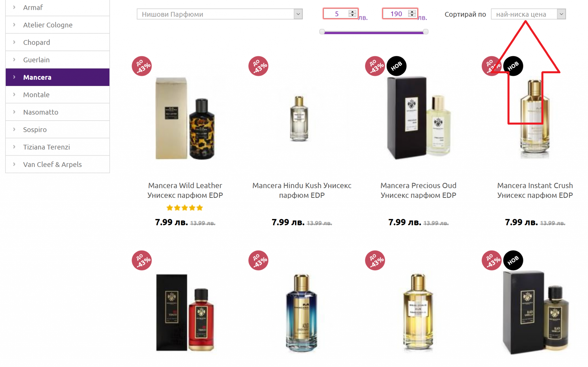Open Mancera Wild Leather product link
This screenshot has width=588, height=367.
(185, 190)
